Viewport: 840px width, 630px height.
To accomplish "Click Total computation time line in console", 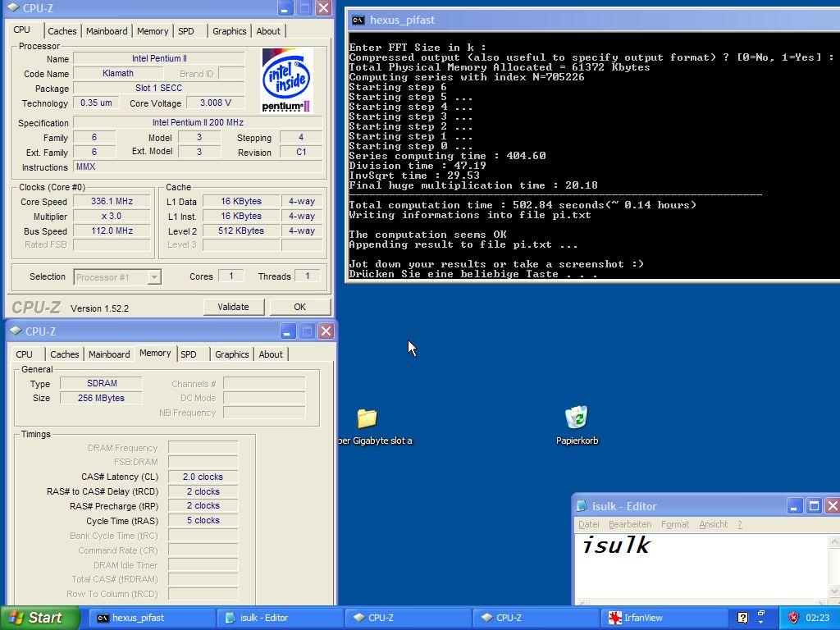I will tap(523, 204).
